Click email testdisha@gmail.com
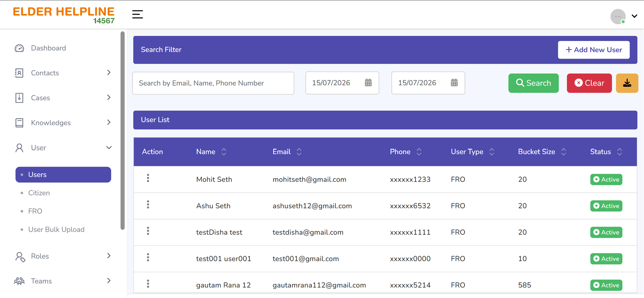This screenshot has height=298, width=644. click(x=308, y=232)
